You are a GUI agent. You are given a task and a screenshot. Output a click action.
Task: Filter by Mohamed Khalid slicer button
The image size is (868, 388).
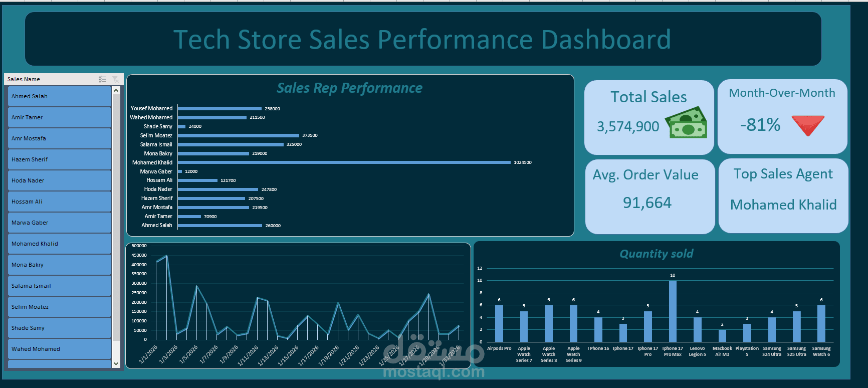[x=60, y=244]
